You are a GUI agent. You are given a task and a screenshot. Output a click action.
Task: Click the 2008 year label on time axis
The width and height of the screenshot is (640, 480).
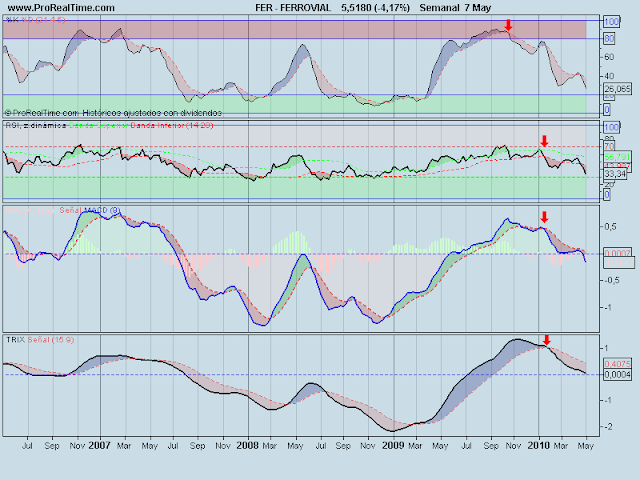[247, 445]
